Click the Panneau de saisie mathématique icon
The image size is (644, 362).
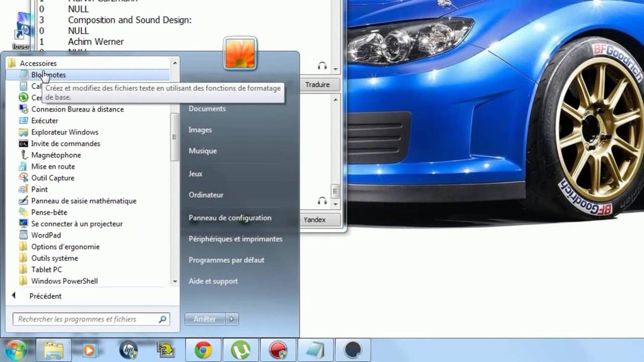[23, 201]
